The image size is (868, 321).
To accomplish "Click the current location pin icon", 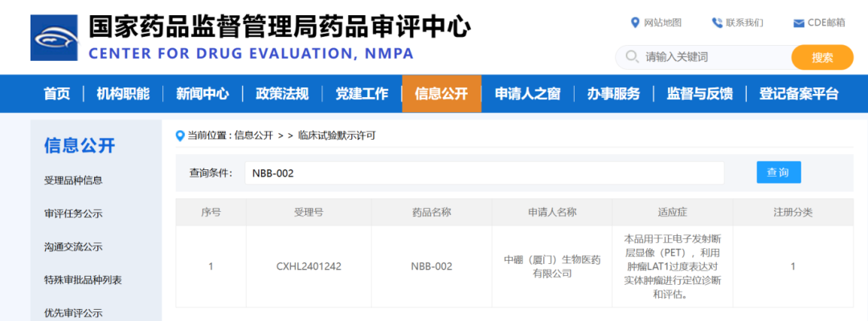I will [181, 136].
